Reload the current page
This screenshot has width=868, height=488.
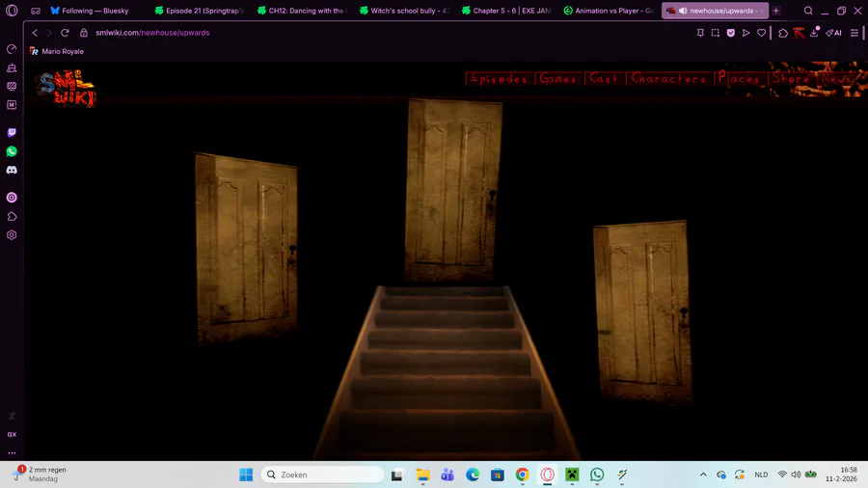click(65, 33)
